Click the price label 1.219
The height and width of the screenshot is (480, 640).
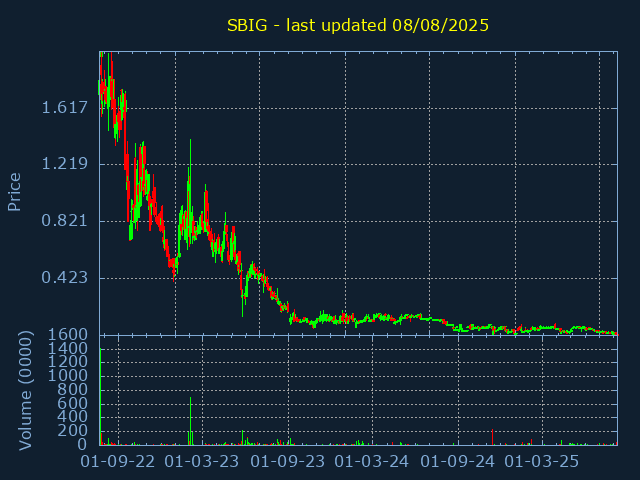(64, 164)
